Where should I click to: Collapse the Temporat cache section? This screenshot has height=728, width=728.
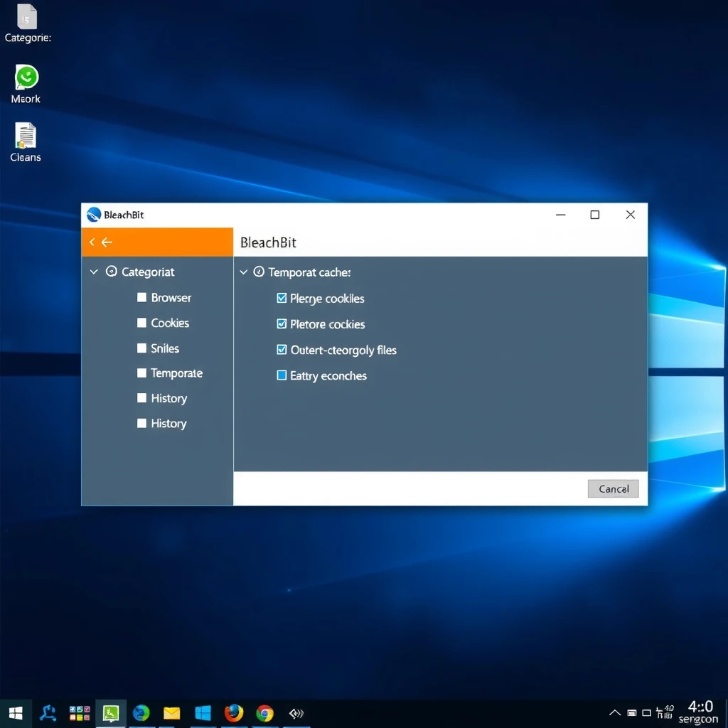(243, 272)
